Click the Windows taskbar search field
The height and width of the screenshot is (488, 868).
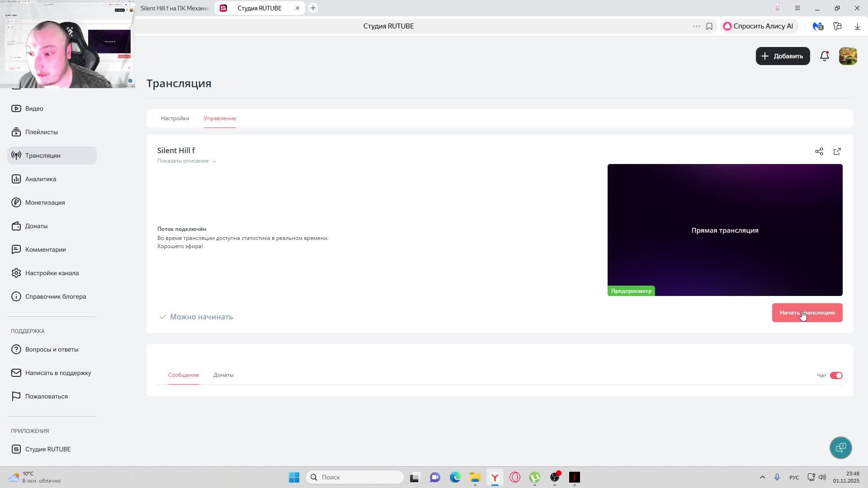(x=355, y=477)
